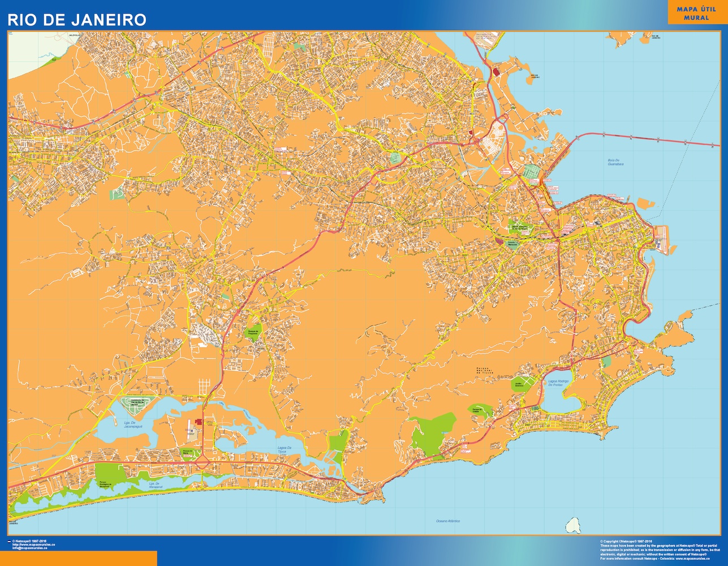Click the small island icon in Oceano Atlantico
Viewport: 728px width, 566px height.
573,526
